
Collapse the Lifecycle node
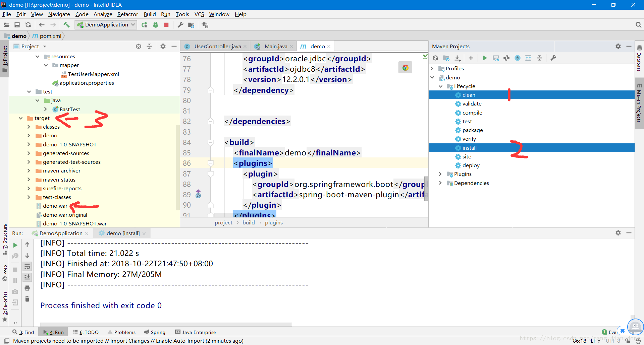click(x=440, y=86)
